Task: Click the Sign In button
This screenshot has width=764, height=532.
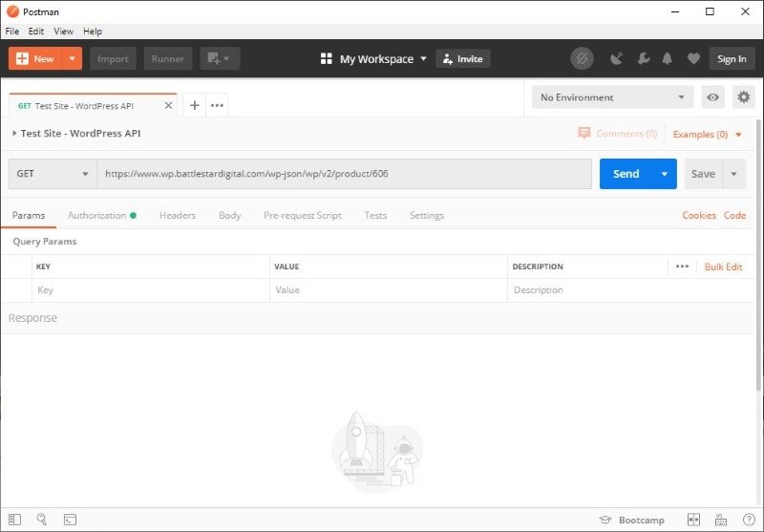Action: coord(732,58)
